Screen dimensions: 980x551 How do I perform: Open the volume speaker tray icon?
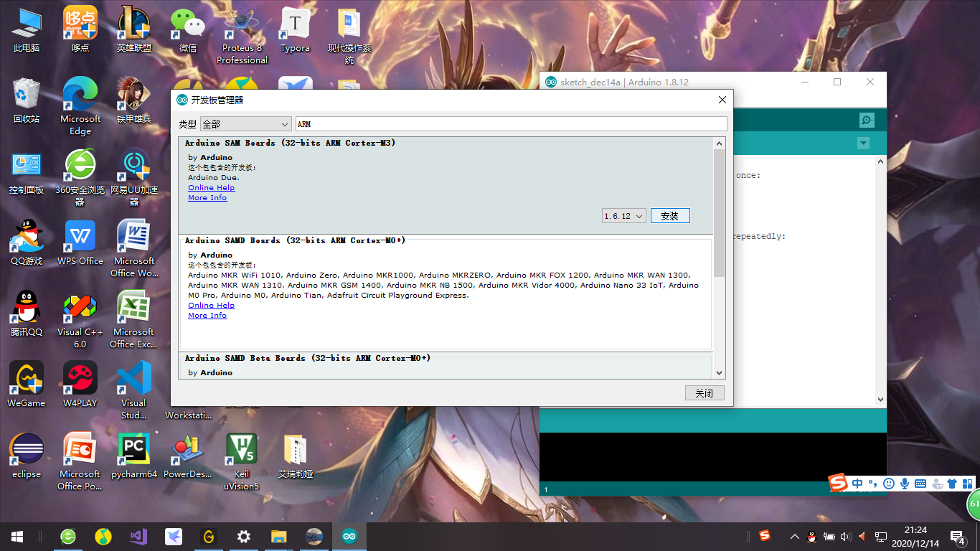(846, 537)
